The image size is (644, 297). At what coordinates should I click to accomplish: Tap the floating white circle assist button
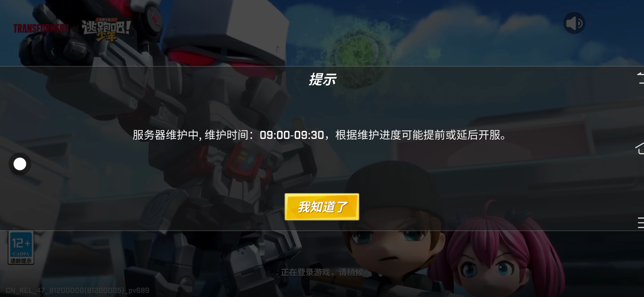[20, 164]
